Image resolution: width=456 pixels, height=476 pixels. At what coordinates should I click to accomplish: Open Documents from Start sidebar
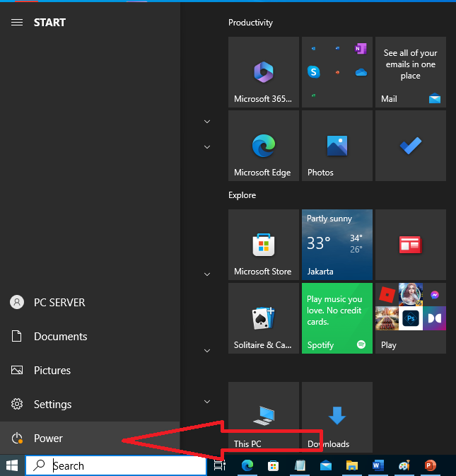coord(90,337)
